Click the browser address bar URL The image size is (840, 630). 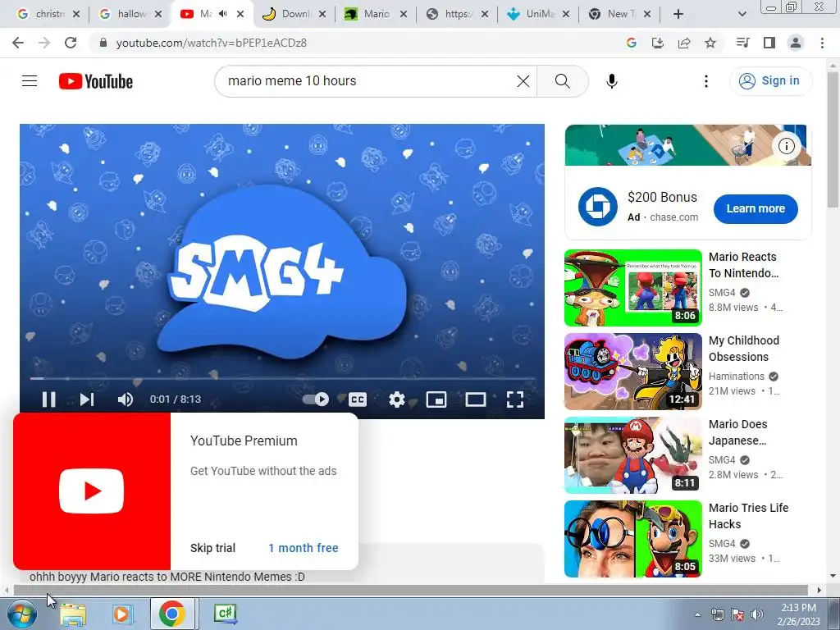click(x=211, y=43)
